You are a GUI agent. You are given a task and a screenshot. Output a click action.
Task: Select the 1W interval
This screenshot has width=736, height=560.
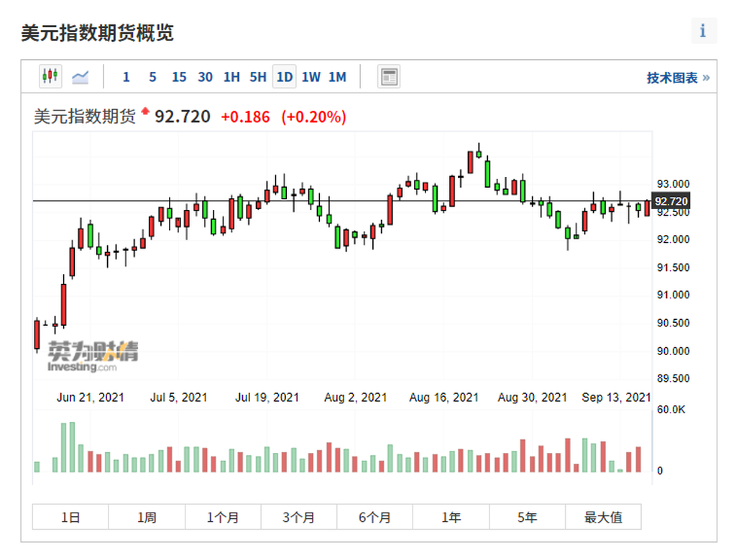[x=310, y=77]
